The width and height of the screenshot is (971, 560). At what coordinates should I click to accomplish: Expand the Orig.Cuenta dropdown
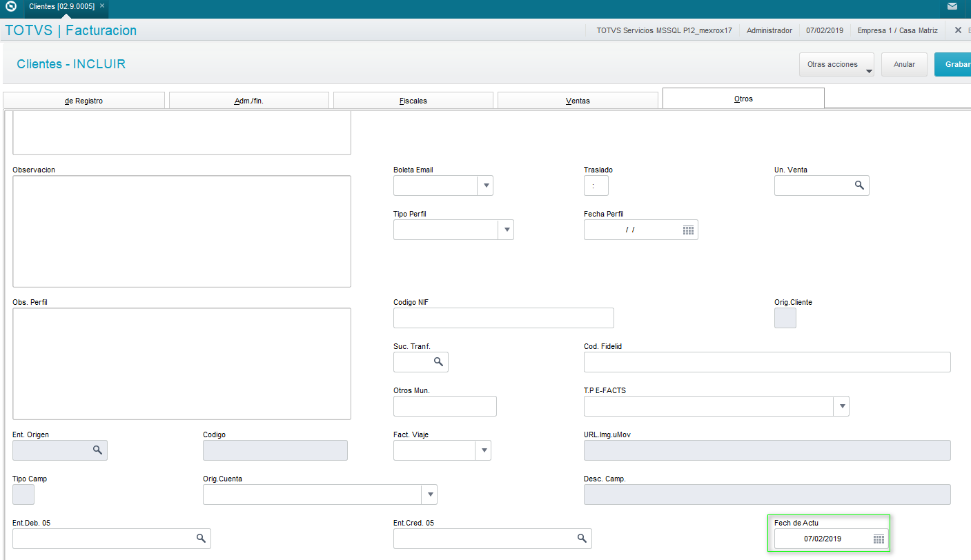pyautogui.click(x=429, y=494)
